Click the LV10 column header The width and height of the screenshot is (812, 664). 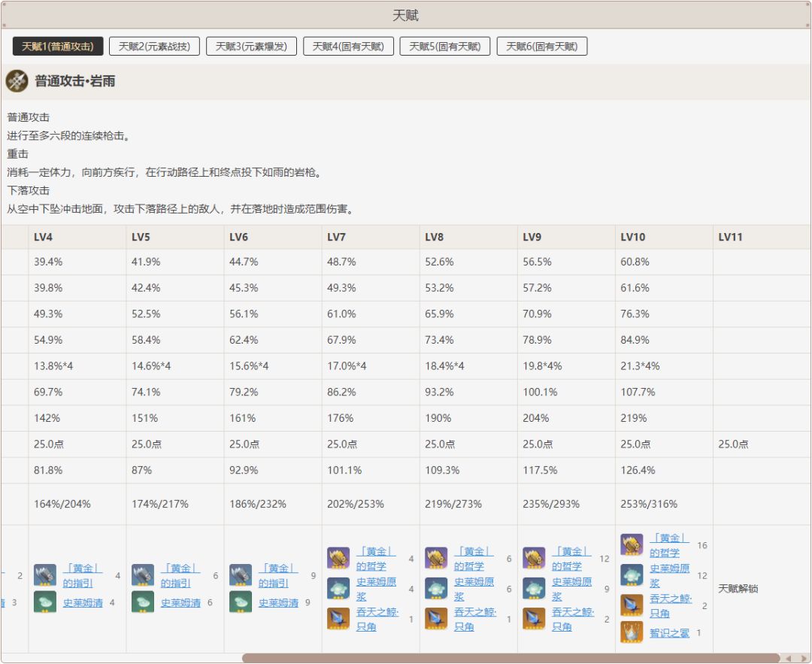point(665,237)
